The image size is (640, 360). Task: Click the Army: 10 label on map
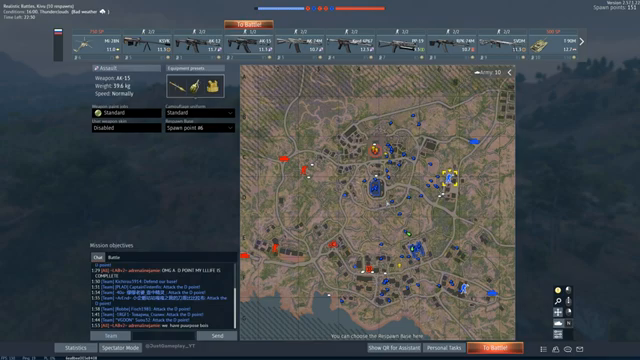[488, 73]
